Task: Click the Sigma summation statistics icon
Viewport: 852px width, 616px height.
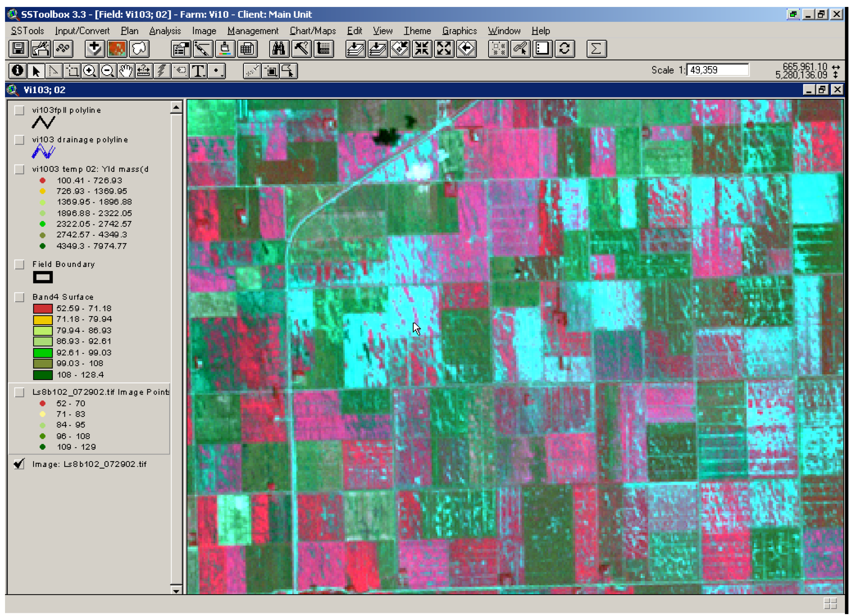Action: point(597,49)
